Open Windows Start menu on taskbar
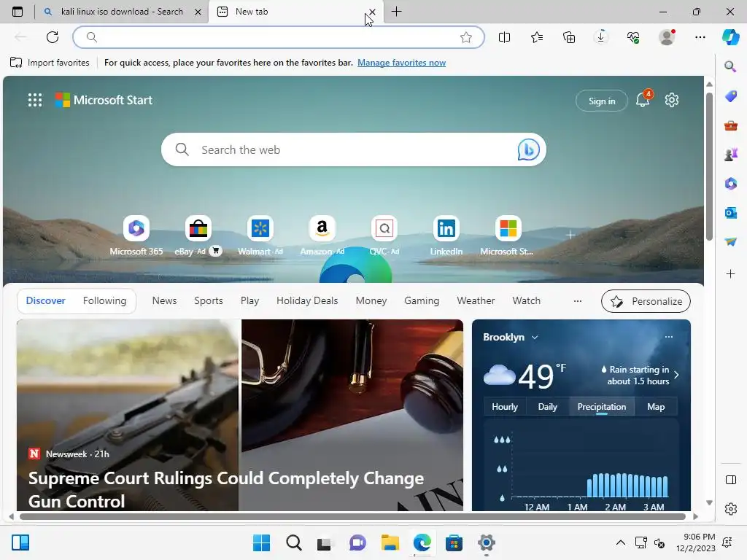 point(261,542)
